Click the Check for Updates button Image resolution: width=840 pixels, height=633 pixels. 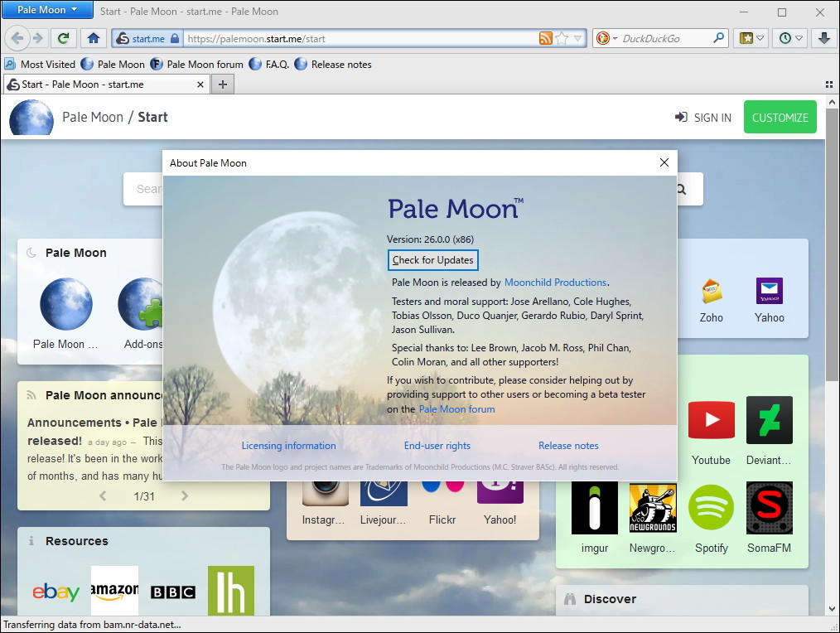pyautogui.click(x=432, y=259)
